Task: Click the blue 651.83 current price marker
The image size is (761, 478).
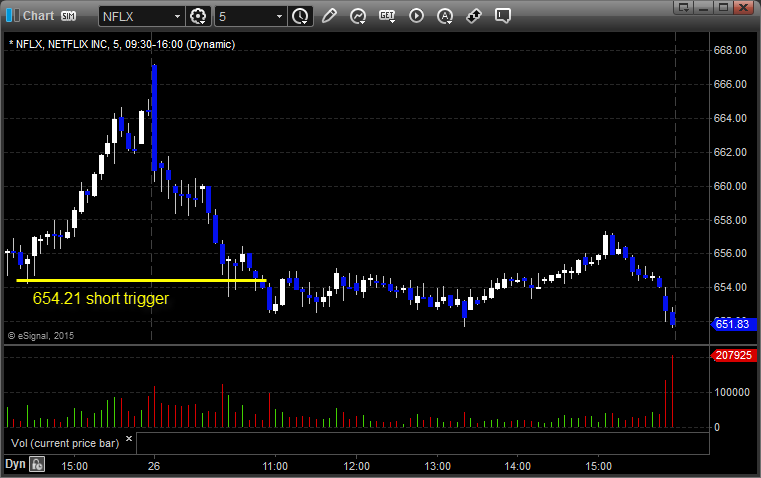Action: [x=733, y=324]
